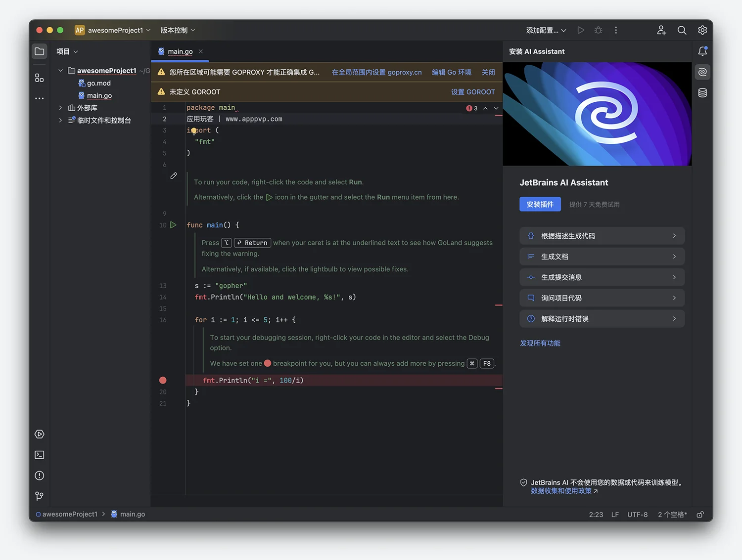This screenshot has height=560, width=742.
Task: Expand the 生成文档 feature row
Action: (x=602, y=257)
